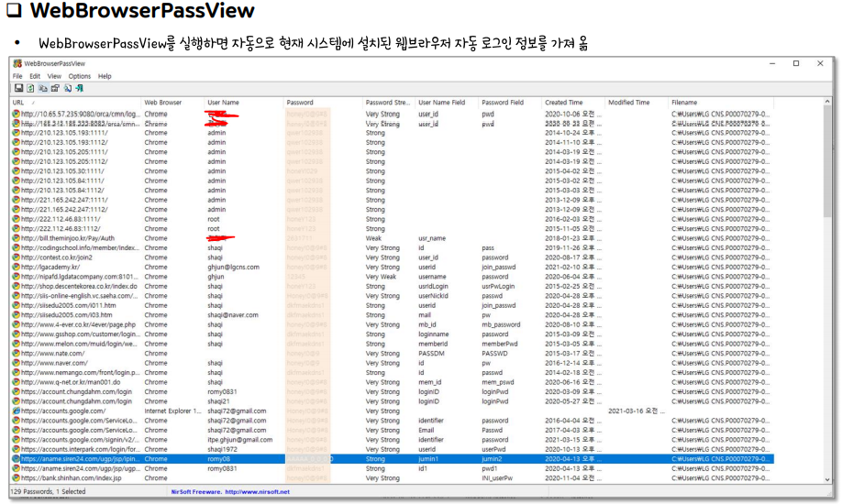Select the http://nipafd.lgdatacompany.com:8101... URL

pyautogui.click(x=80, y=277)
